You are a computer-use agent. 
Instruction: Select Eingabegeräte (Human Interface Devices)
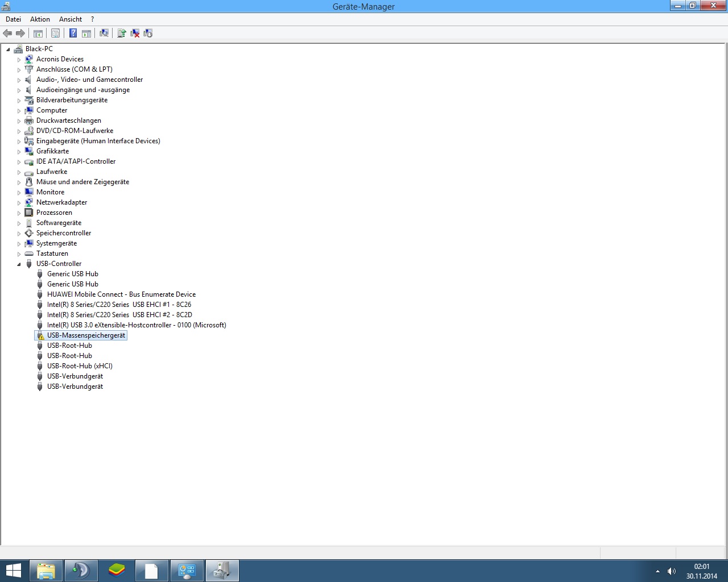98,141
